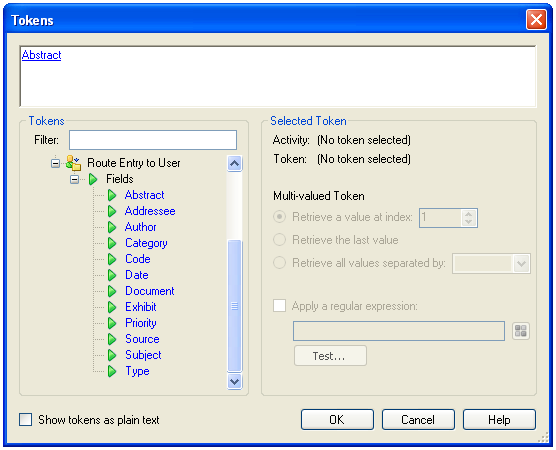
Task: Click inside the Filter text field
Action: pos(153,140)
